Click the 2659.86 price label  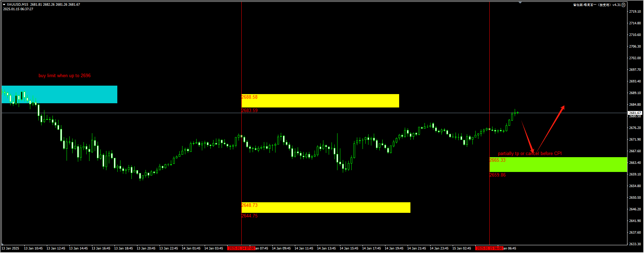(497, 175)
